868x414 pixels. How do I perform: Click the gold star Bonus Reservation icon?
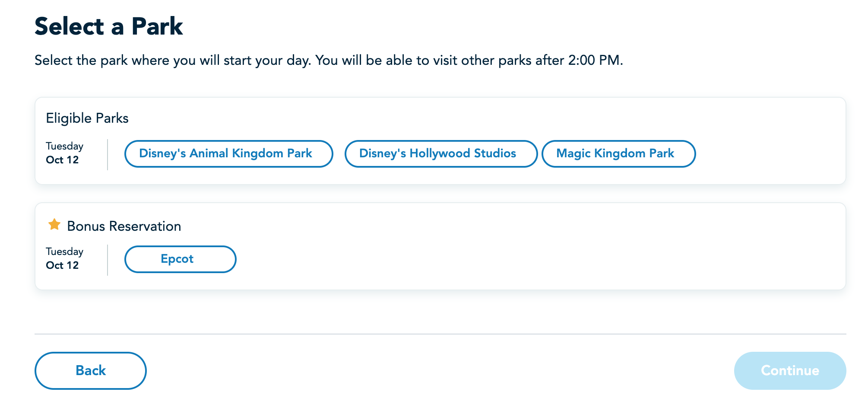(x=54, y=225)
